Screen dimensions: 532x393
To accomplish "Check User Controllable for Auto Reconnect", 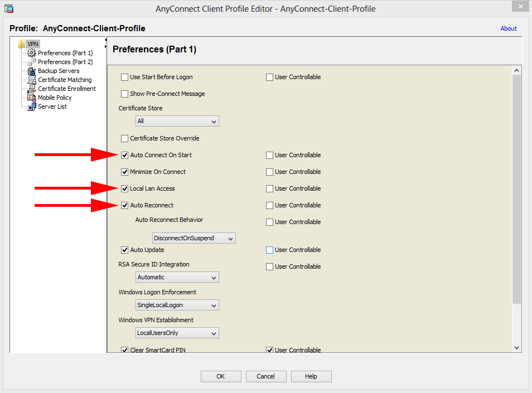I will 269,206.
